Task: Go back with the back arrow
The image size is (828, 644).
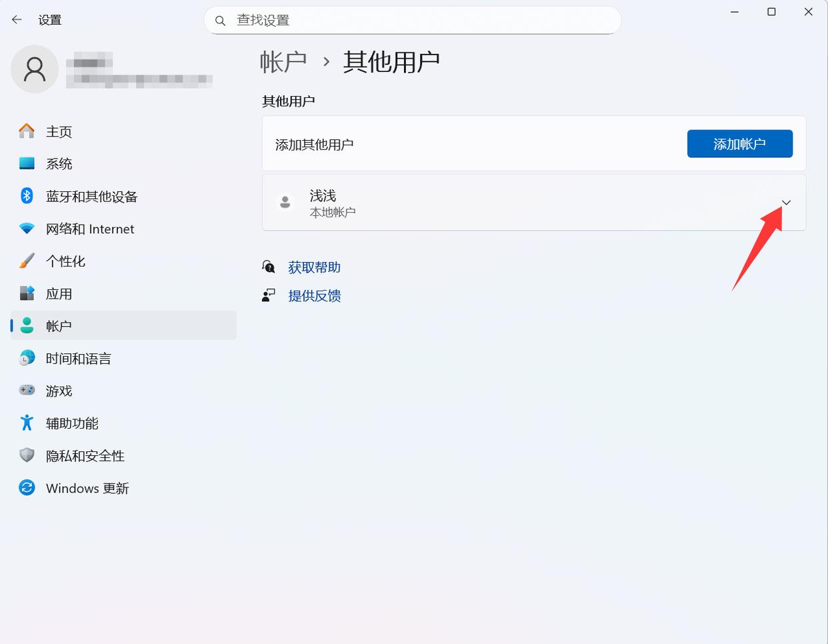Action: [17, 20]
